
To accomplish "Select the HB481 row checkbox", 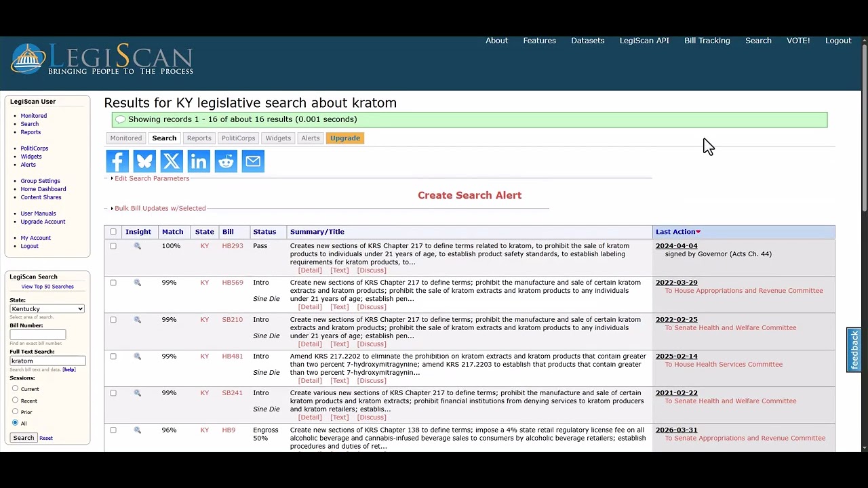I will pyautogui.click(x=113, y=357).
